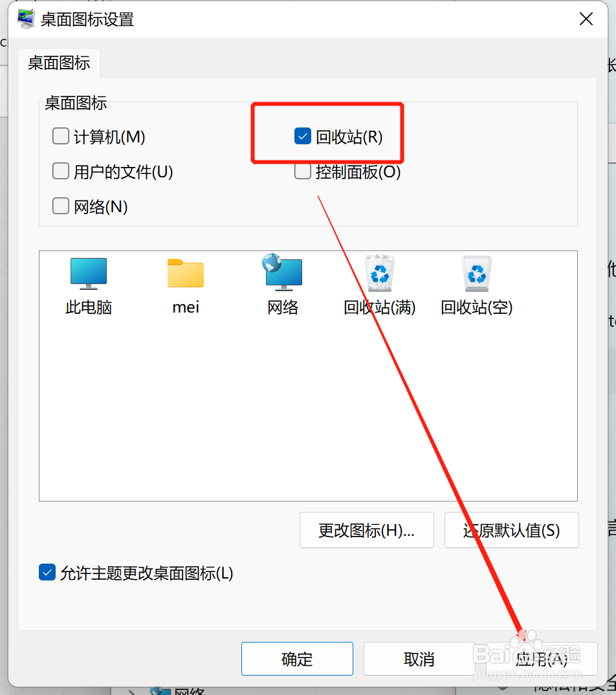Click the dialog title bar icon

tap(26, 19)
